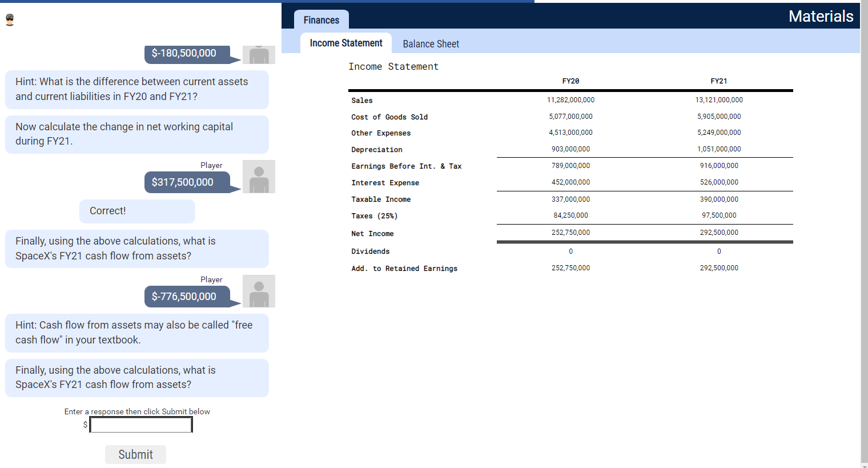Select the Income Statement tab
The width and height of the screenshot is (868, 468).
pyautogui.click(x=346, y=43)
